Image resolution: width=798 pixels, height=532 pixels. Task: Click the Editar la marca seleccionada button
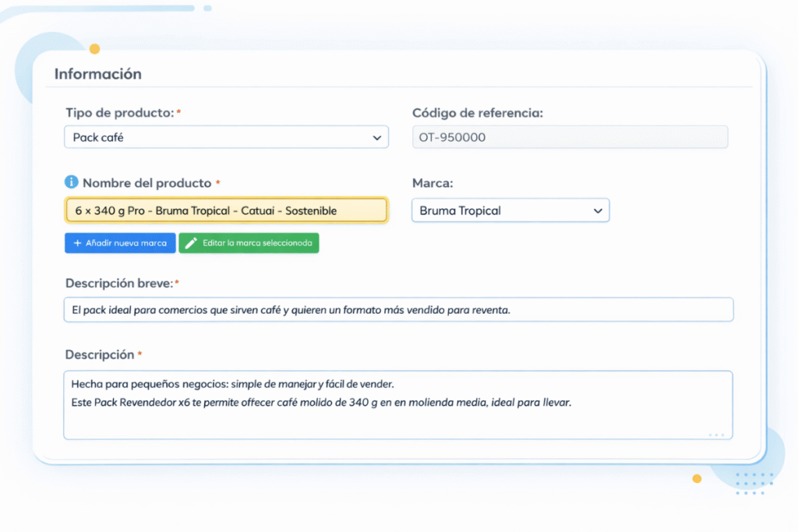pos(249,243)
